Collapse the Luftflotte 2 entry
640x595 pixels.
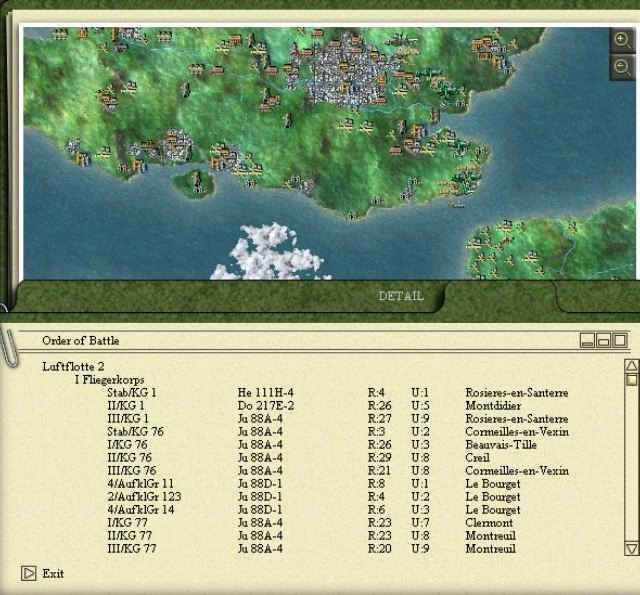[73, 366]
